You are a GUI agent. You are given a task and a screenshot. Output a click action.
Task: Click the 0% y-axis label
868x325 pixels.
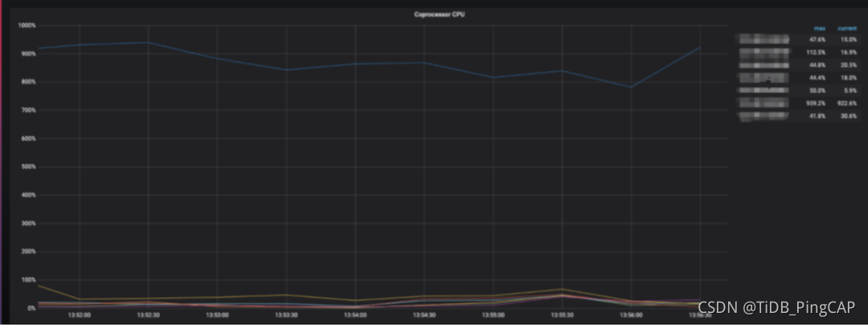(31, 308)
